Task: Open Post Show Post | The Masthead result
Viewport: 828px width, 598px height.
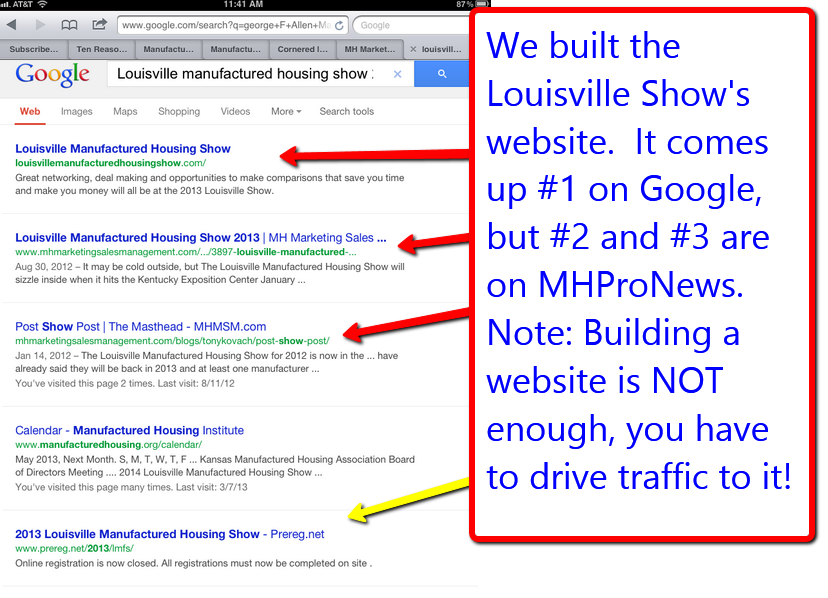Action: click(x=140, y=327)
